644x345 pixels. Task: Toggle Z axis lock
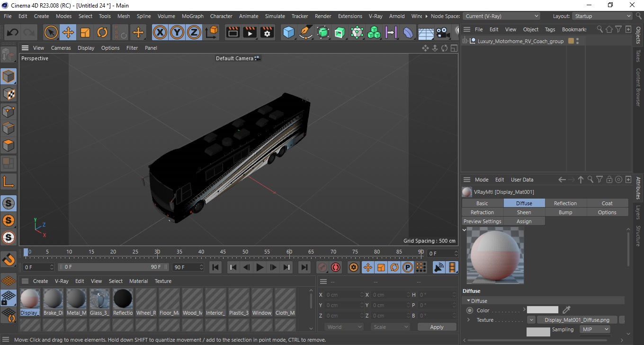click(194, 33)
